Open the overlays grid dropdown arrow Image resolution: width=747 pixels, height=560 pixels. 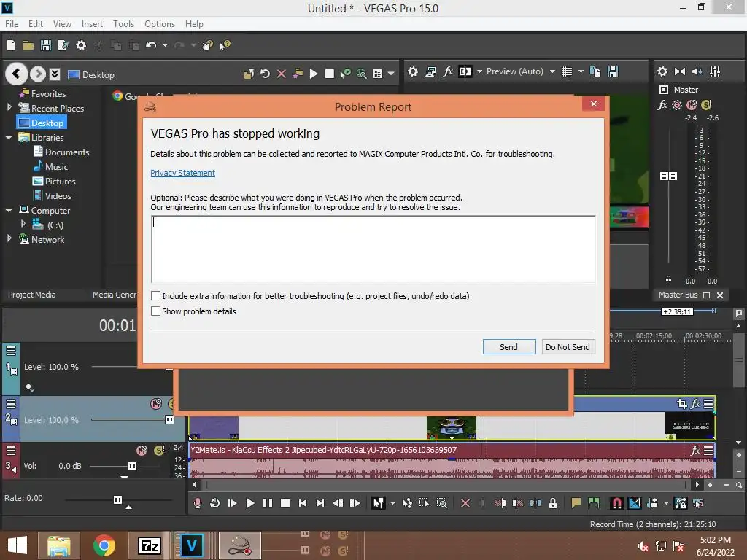[x=581, y=71]
